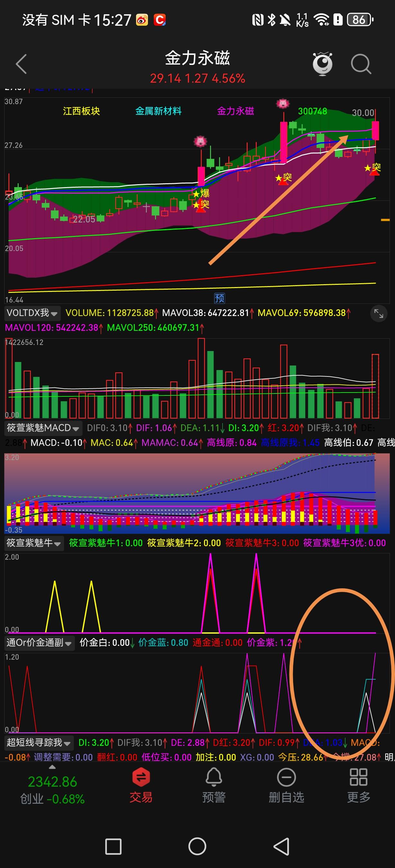The image size is (395, 868).
Task: Tap the blue 预 forecast marker
Action: tap(219, 298)
